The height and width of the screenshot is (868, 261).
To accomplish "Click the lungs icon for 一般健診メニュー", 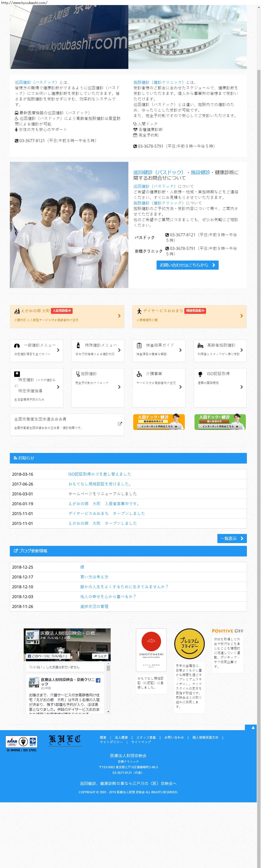I will (17, 345).
